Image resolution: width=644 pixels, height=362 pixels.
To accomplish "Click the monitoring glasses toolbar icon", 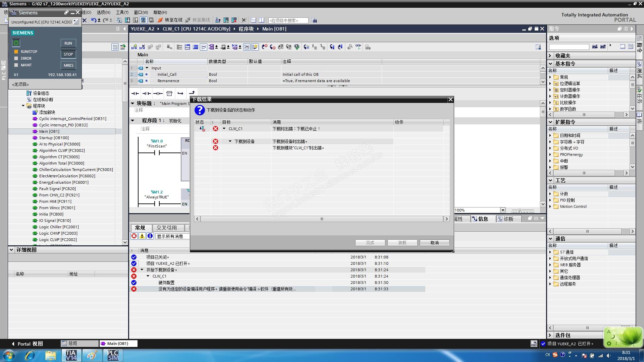I will pos(358,47).
